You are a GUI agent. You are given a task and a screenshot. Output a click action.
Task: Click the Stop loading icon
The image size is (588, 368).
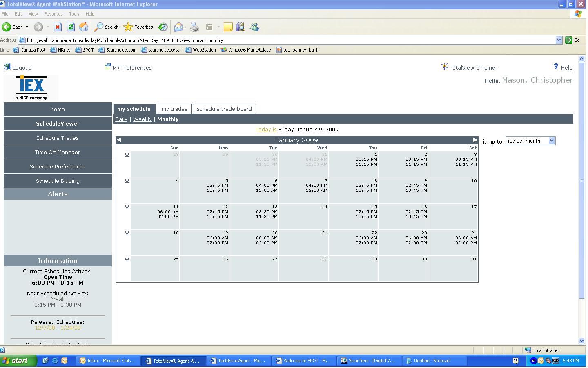coord(58,27)
